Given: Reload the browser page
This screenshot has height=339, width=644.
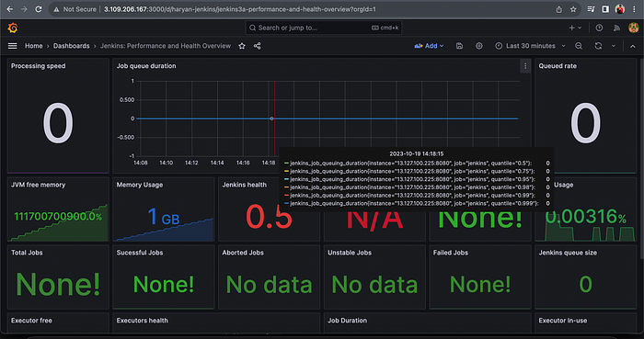Looking at the screenshot, I should pos(39,9).
